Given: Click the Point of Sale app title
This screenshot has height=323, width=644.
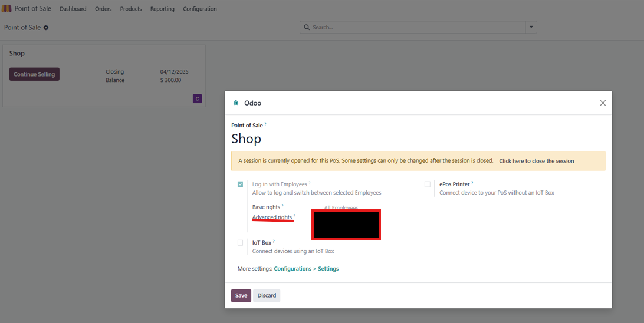Looking at the screenshot, I should 33,9.
